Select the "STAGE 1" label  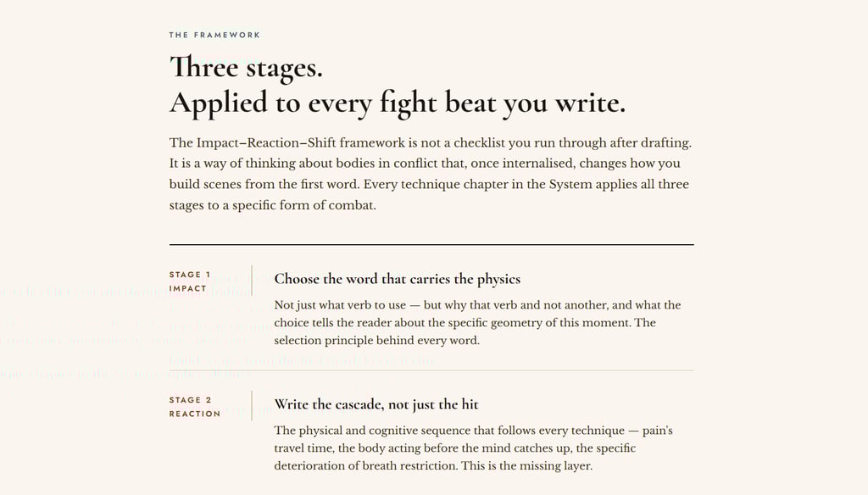[x=190, y=275]
